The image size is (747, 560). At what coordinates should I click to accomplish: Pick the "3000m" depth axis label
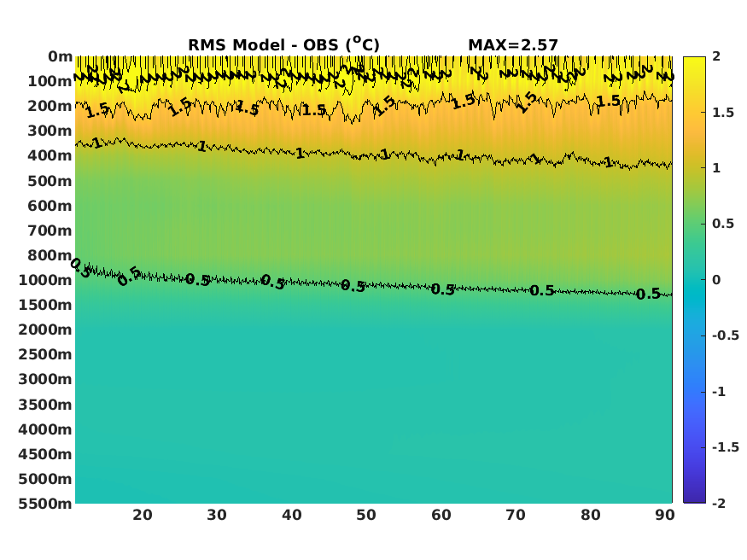coord(45,380)
